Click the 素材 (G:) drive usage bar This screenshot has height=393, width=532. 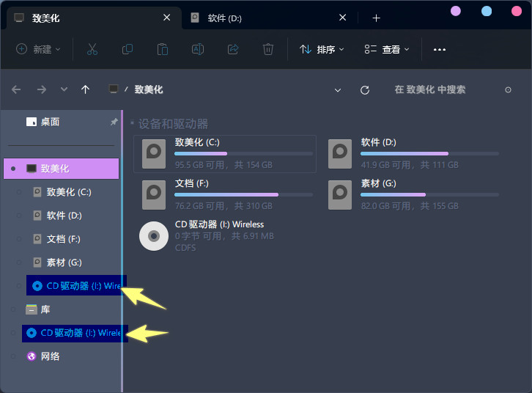click(429, 194)
